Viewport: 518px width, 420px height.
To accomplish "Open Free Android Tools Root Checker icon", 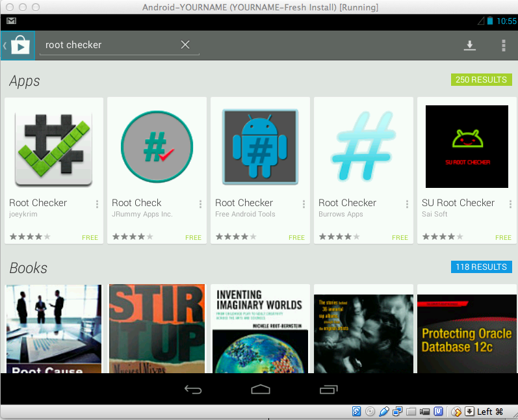I will pos(261,146).
